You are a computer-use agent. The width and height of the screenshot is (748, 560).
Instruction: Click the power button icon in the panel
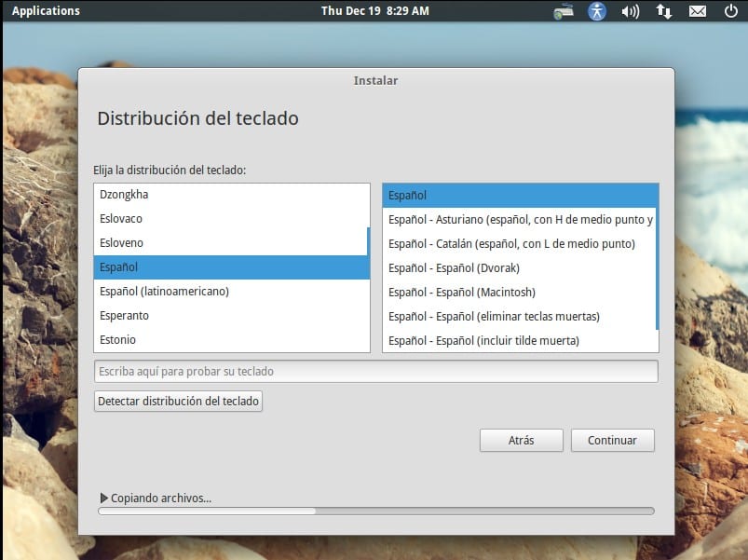point(730,11)
